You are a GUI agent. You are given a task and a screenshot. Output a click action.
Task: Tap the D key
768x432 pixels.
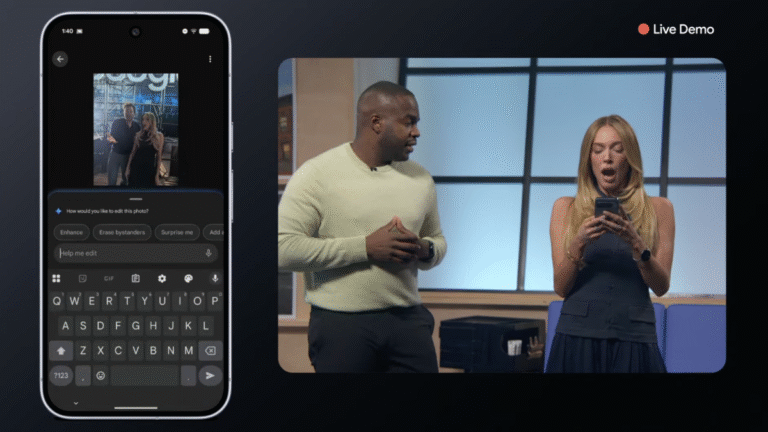click(x=101, y=326)
